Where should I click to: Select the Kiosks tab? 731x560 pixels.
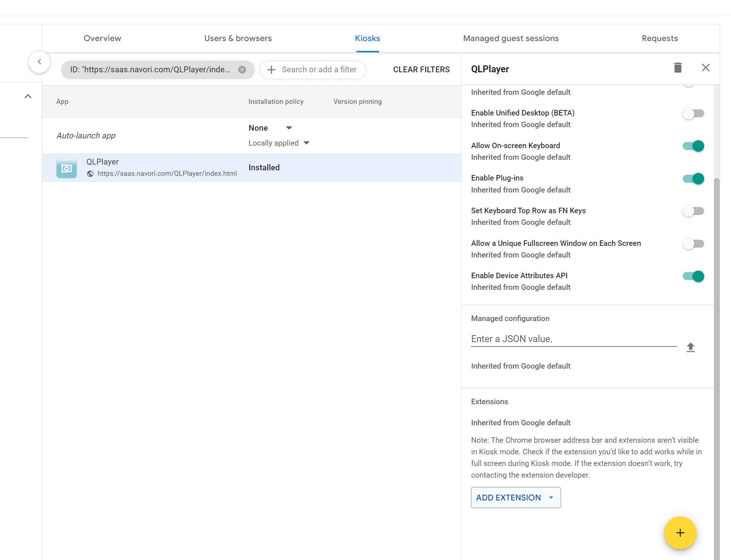click(367, 38)
